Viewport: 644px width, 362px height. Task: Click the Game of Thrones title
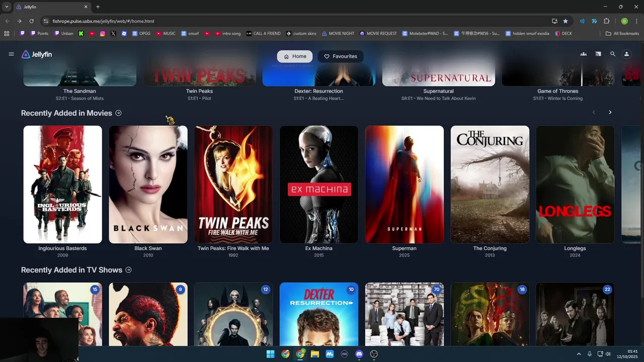pos(558,91)
